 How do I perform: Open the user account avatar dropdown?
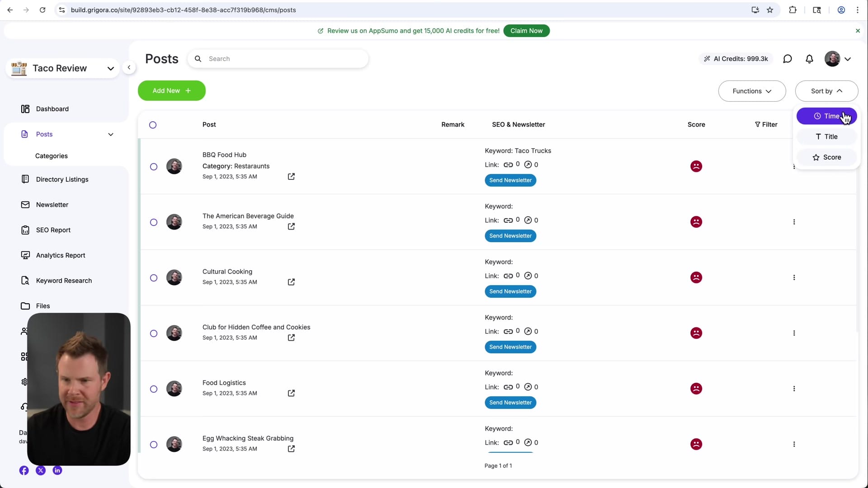coord(838,59)
